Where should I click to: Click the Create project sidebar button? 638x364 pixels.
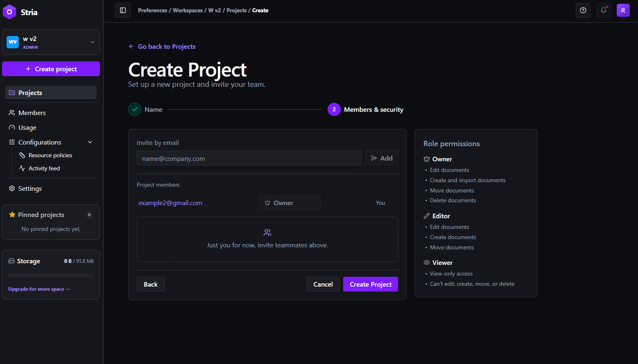pos(51,69)
